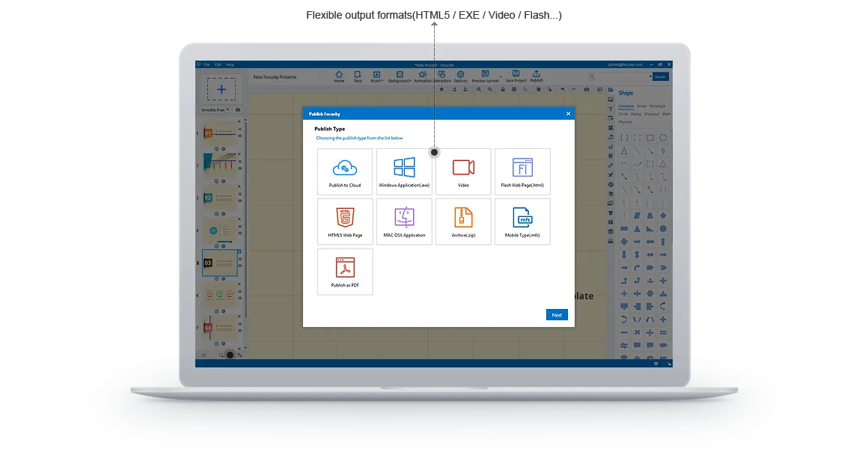868x449 pixels.
Task: Open the Home toolbar button
Action: click(x=339, y=76)
